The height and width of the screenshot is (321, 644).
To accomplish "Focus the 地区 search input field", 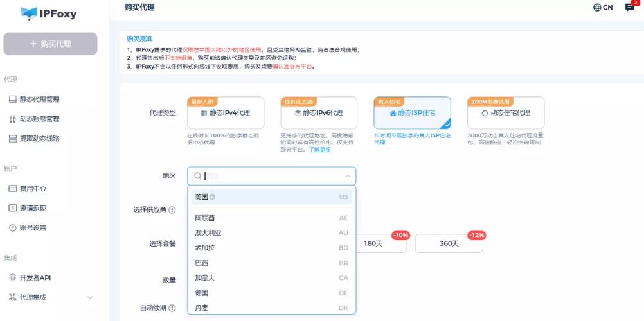I will coord(271,176).
